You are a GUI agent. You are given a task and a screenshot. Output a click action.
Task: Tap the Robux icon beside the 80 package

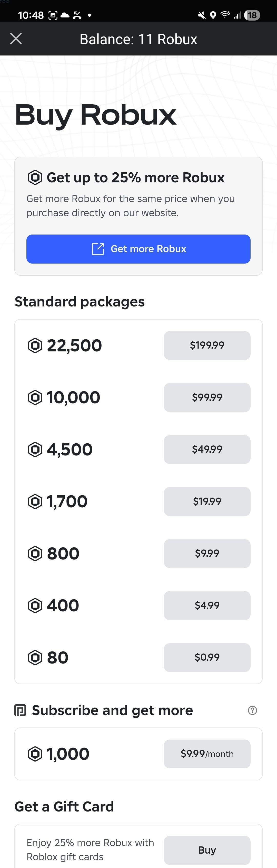coord(35,657)
